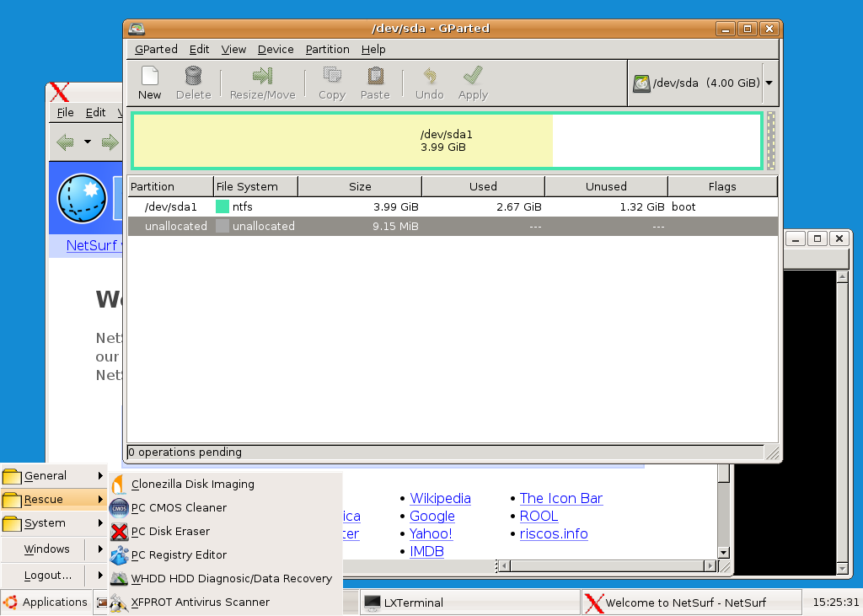The height and width of the screenshot is (616, 863).
Task: Expand the Logout... submenu
Action: [54, 576]
